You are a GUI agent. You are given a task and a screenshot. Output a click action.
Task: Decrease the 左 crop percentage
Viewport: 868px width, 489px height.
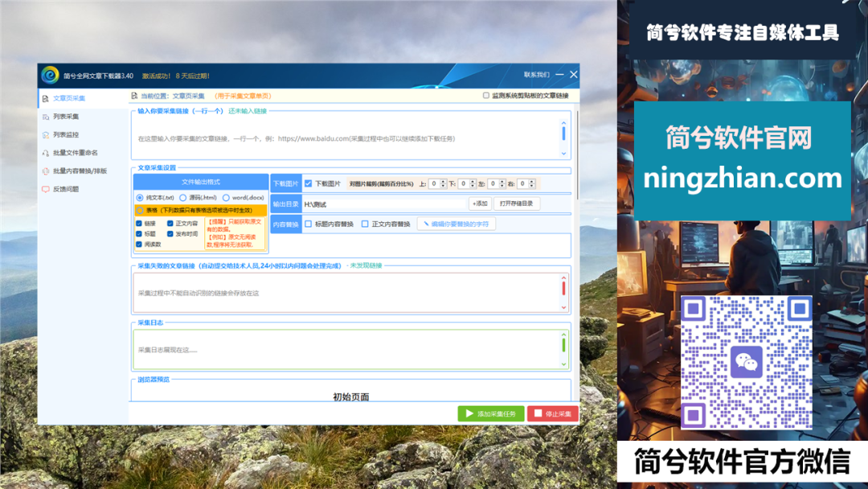coord(502,186)
